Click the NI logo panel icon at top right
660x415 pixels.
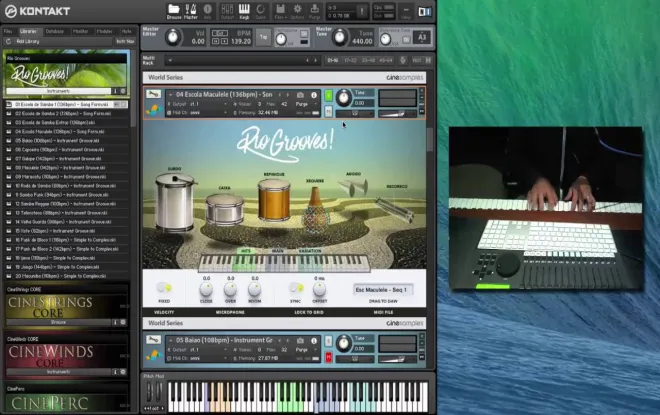(425, 11)
